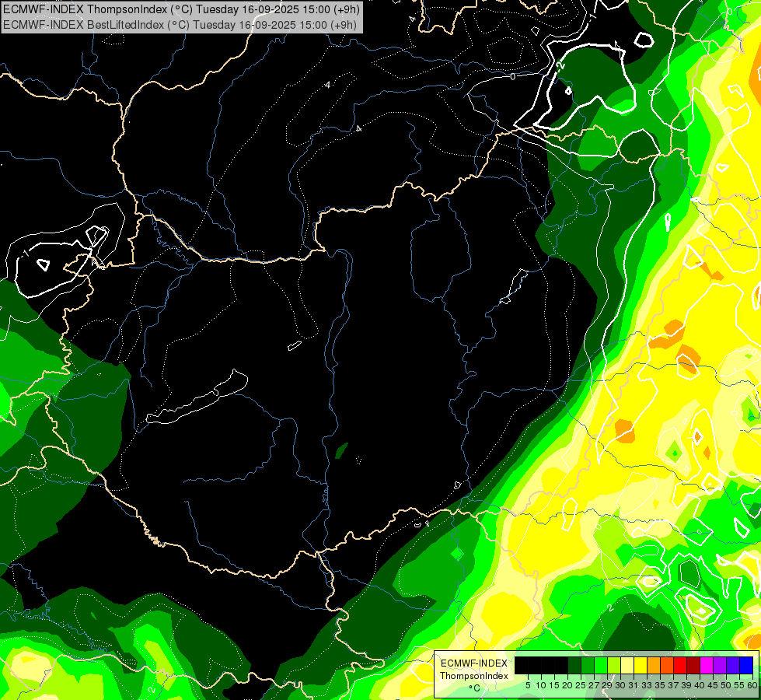Click legend scale value 29

(x=607, y=685)
